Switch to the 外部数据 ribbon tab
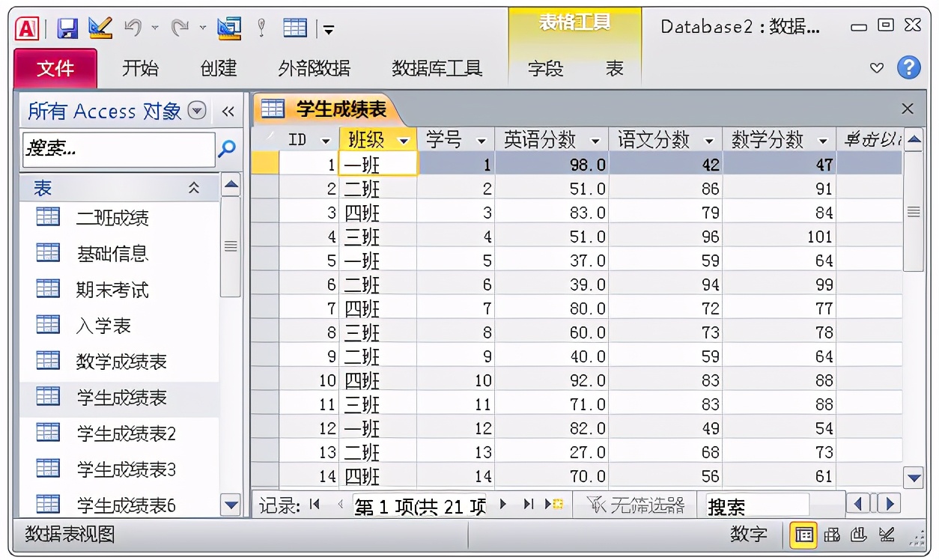Viewport: 939px width, 560px height. [x=314, y=69]
